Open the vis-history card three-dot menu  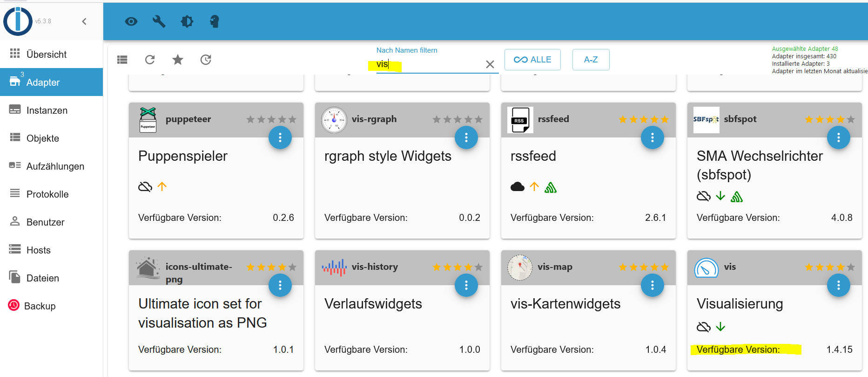tap(466, 285)
